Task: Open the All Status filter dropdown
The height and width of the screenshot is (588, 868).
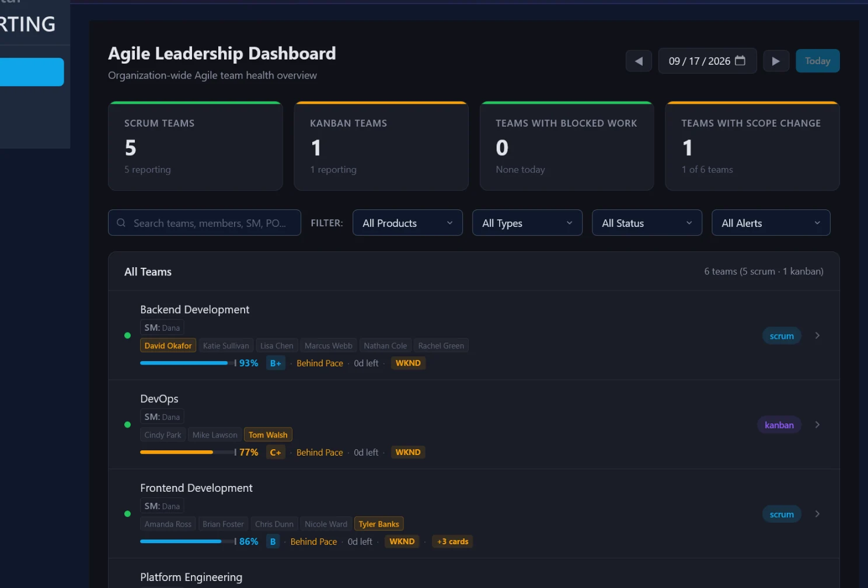Action: (x=647, y=223)
